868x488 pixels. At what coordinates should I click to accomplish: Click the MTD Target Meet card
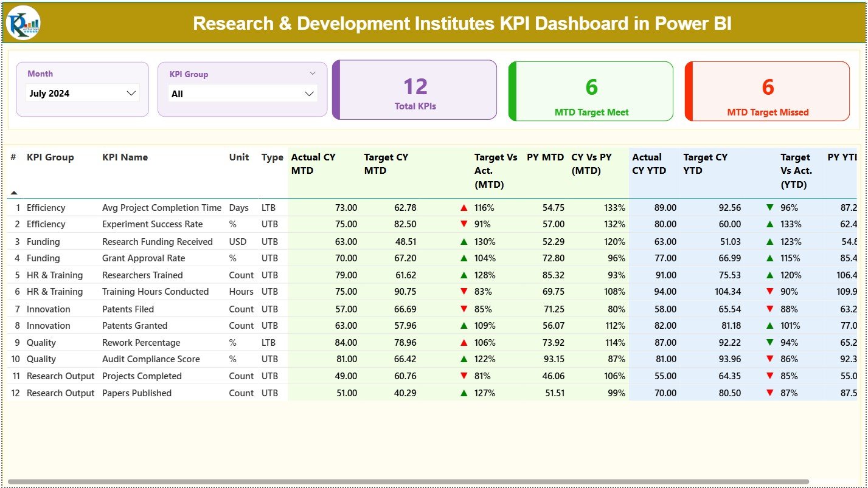[x=589, y=91]
